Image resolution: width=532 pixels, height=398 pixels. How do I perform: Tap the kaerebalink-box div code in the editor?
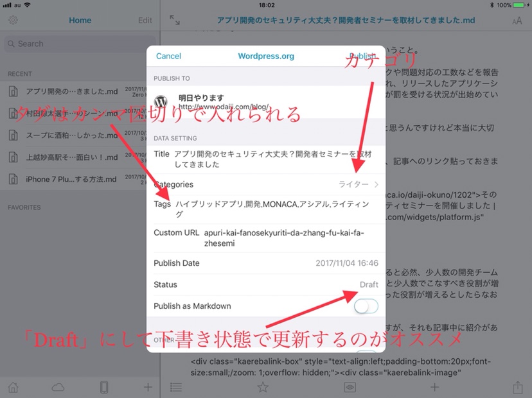coord(341,367)
